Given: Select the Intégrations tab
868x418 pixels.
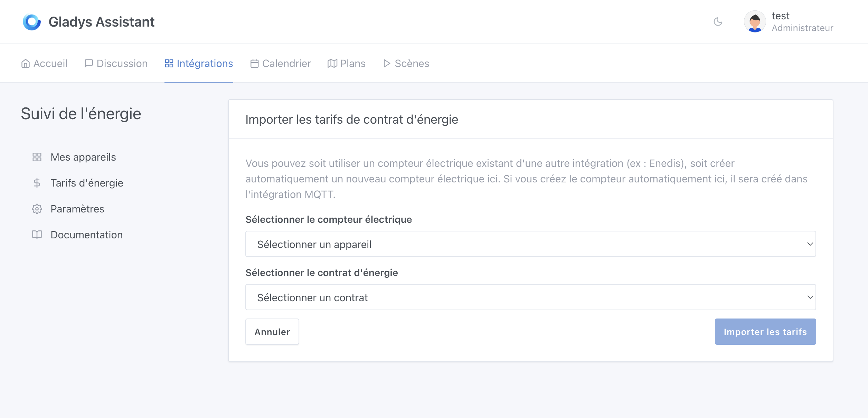Looking at the screenshot, I should [199, 64].
